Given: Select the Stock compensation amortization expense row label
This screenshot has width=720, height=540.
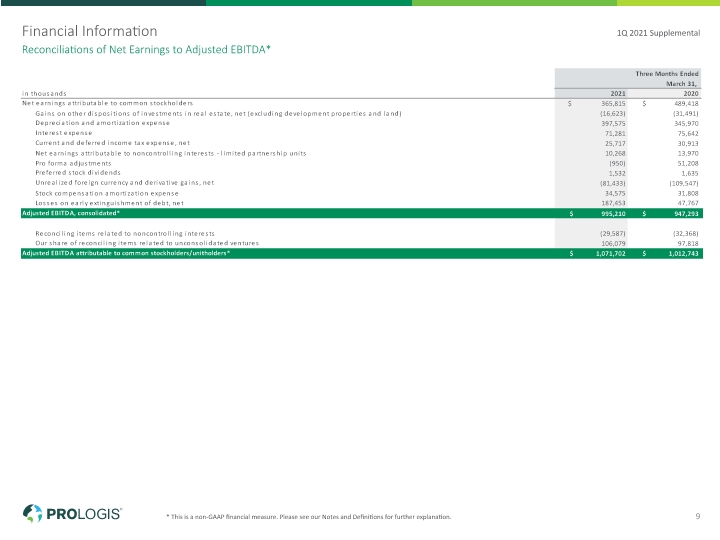Looking at the screenshot, I should click(x=107, y=193).
